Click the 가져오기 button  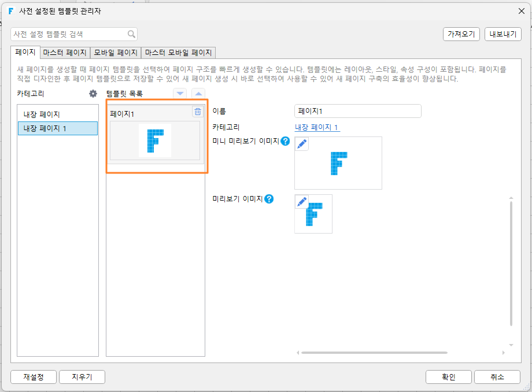click(x=461, y=34)
